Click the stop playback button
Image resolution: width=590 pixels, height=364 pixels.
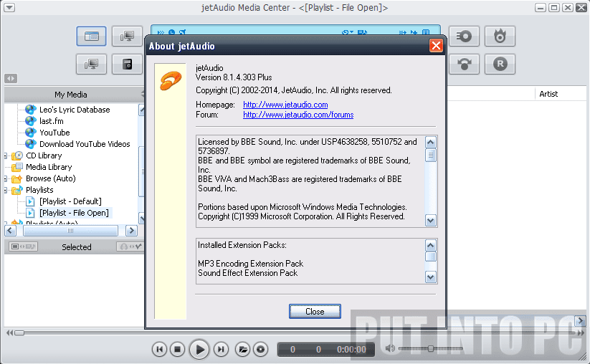177,350
